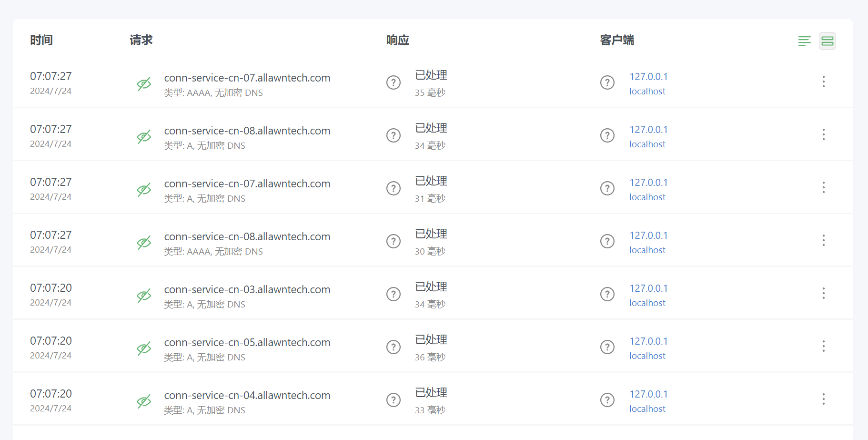This screenshot has width=868, height=440.
Task: Open three-dot menu for cn-07 AAAA row
Action: click(824, 82)
